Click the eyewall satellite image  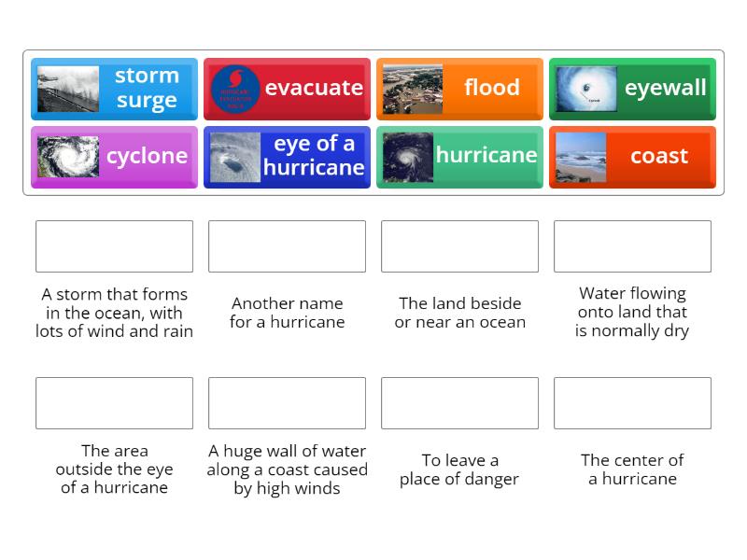pyautogui.click(x=586, y=89)
